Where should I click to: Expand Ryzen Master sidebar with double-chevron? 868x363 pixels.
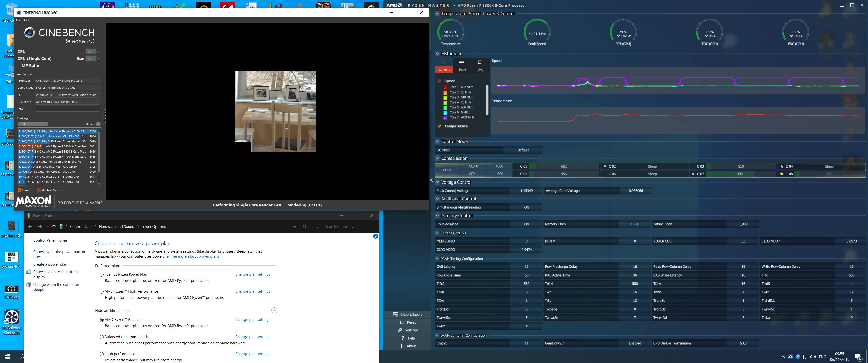(x=431, y=180)
